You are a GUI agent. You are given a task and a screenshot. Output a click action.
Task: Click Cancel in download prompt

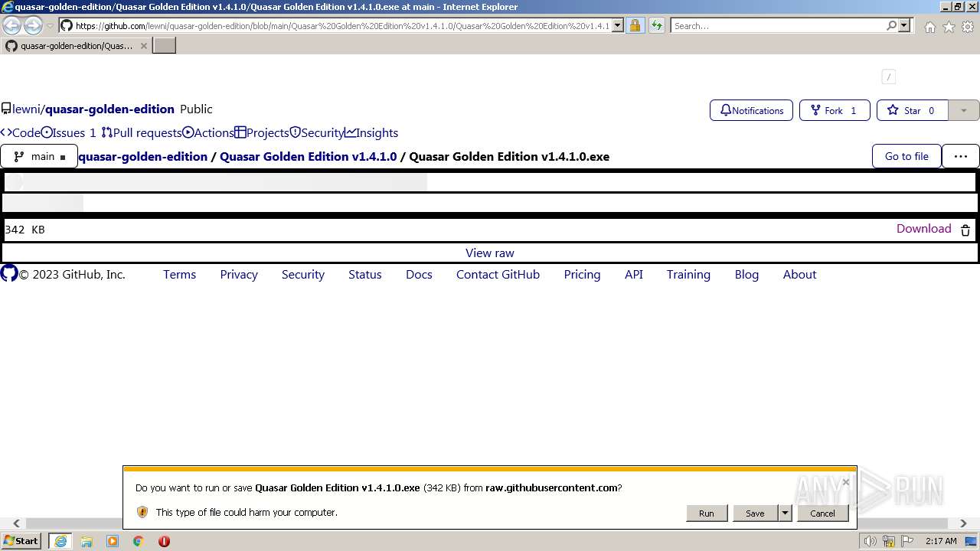822,513
